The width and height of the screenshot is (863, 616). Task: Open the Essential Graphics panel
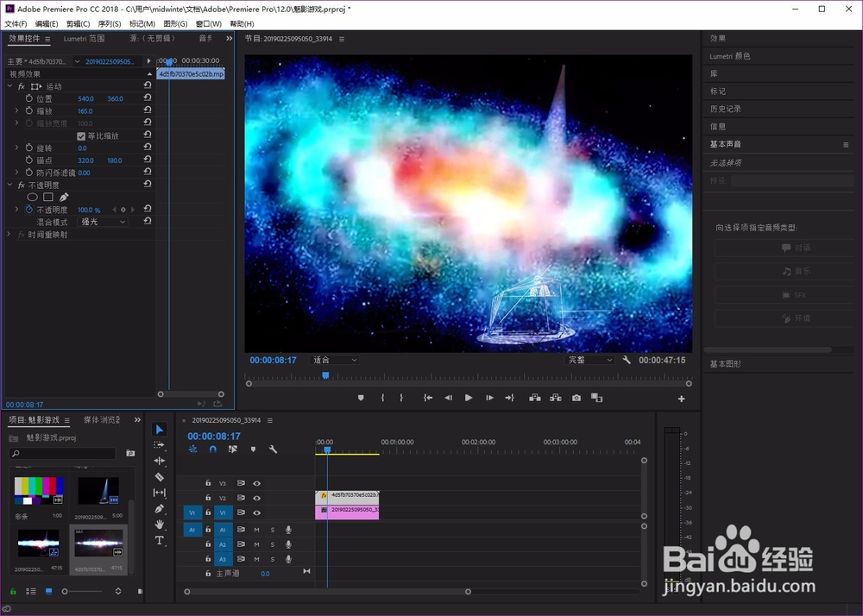click(726, 363)
